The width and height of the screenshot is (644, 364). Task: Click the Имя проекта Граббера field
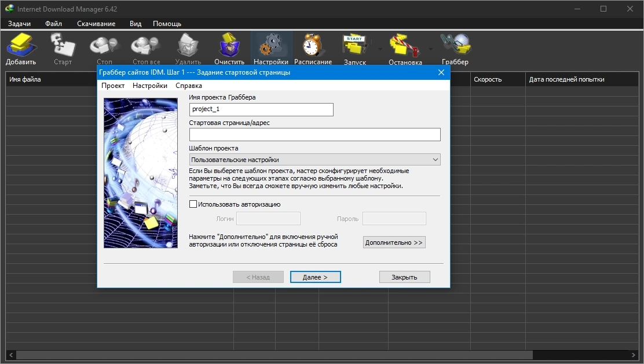click(261, 109)
